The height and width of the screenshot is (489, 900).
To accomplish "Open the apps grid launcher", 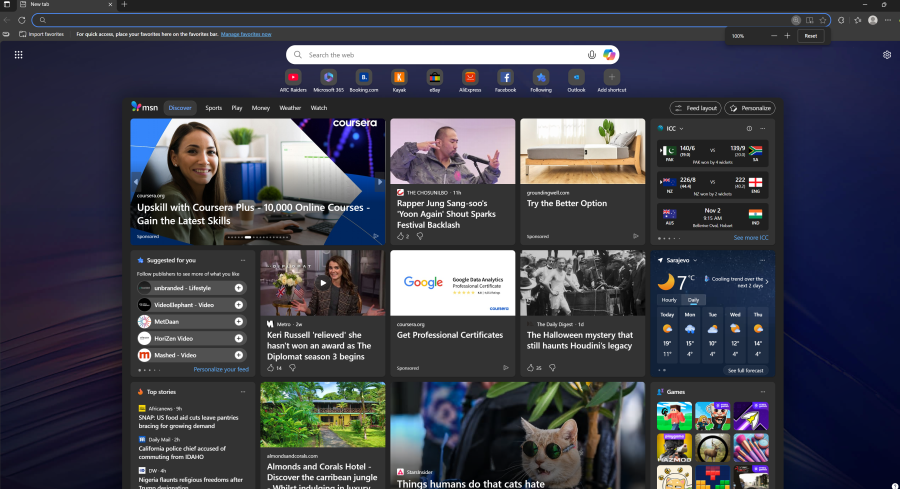I will 18,55.
